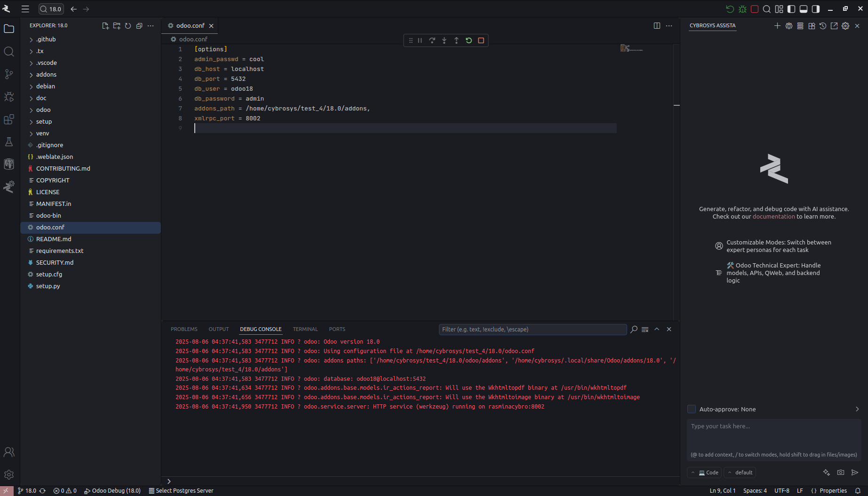Restart debugging from floating debug toolbar
Image resolution: width=868 pixels, height=496 pixels.
469,40
